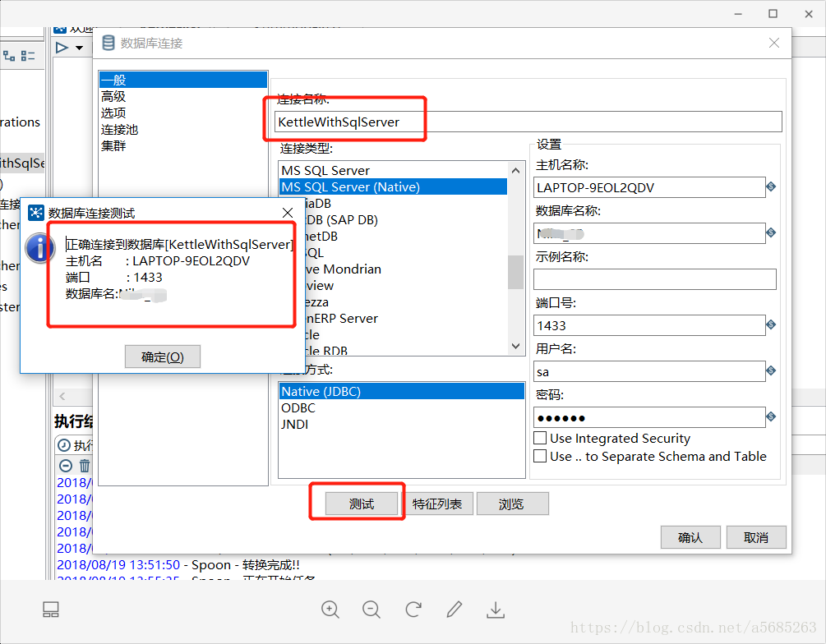Image resolution: width=826 pixels, height=644 pixels.
Task: Close the 数据库连接测试 popup
Action: click(x=288, y=213)
